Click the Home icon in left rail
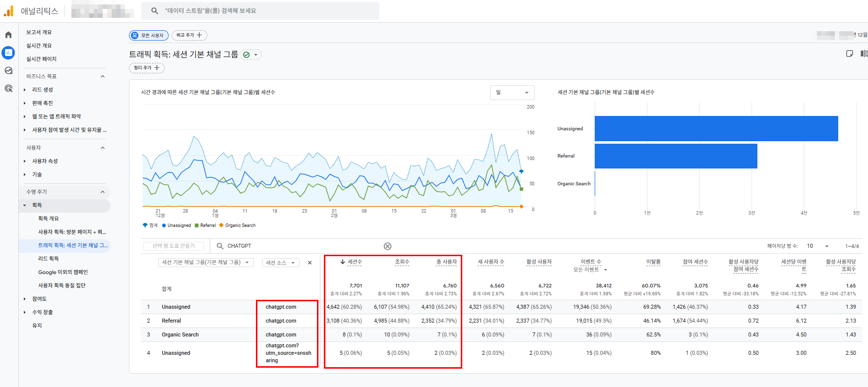This screenshot has width=868, height=387. [x=8, y=35]
